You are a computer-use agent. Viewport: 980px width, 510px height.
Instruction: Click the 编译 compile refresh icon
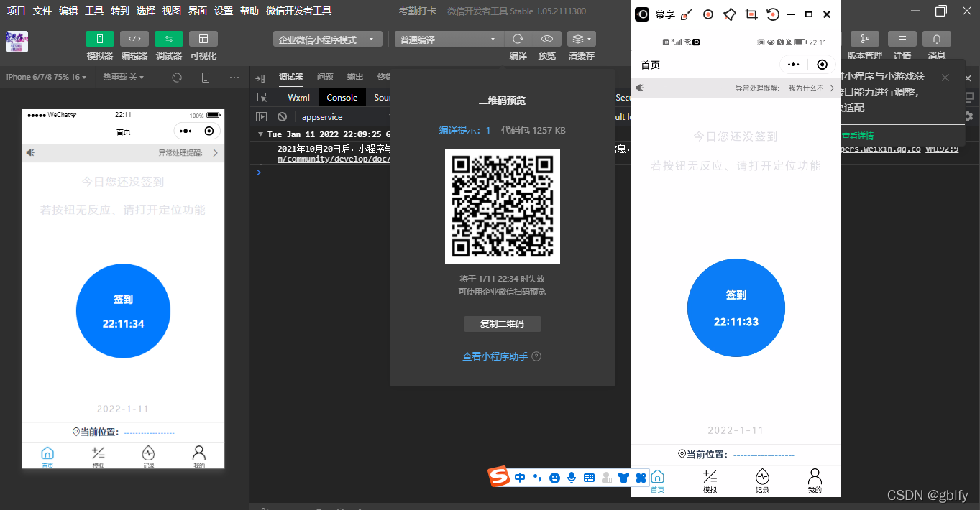[518, 39]
